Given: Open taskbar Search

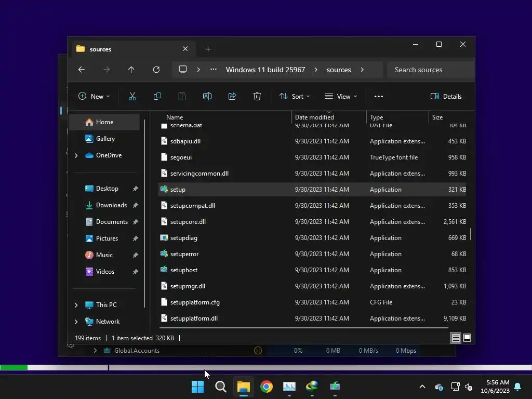Looking at the screenshot, I should pyautogui.click(x=221, y=387).
